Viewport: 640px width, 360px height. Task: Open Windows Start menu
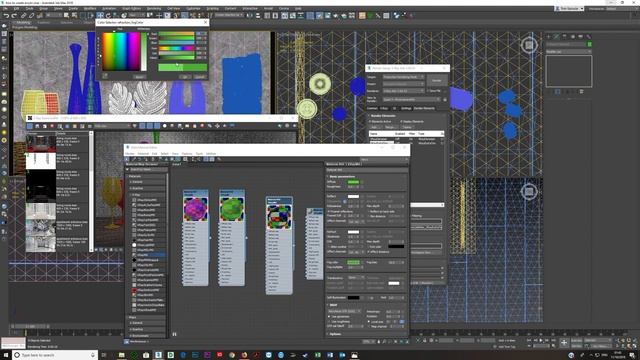6,355
